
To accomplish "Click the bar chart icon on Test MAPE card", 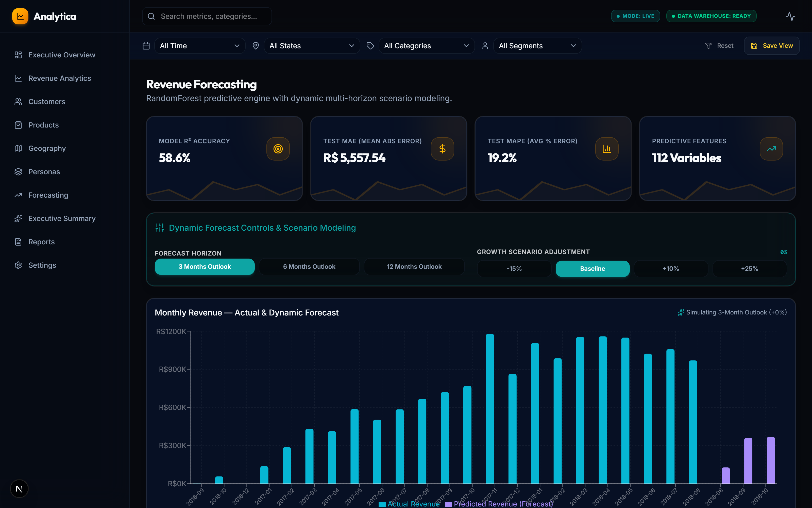I will [x=607, y=149].
